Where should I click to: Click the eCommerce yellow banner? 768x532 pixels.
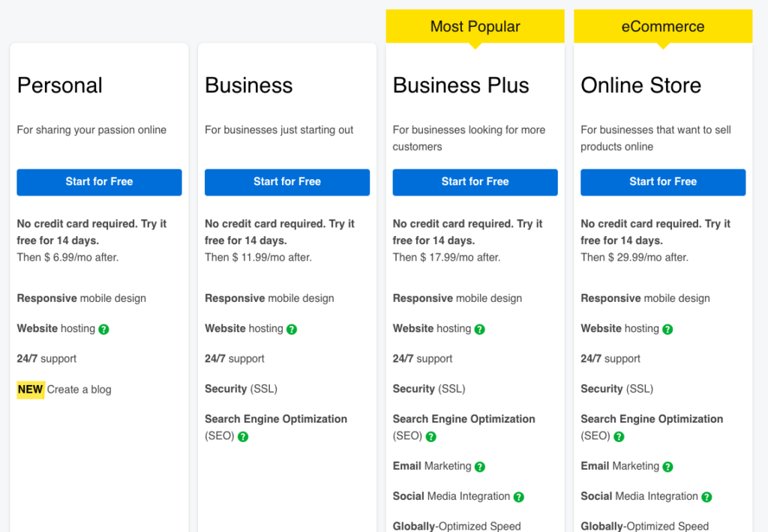point(663,27)
